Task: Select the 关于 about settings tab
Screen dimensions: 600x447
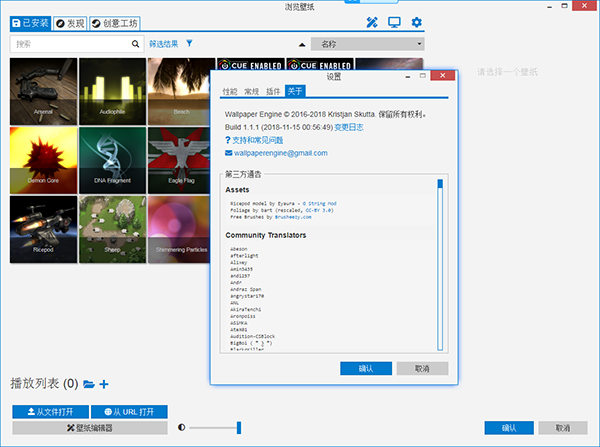Action: pyautogui.click(x=295, y=91)
